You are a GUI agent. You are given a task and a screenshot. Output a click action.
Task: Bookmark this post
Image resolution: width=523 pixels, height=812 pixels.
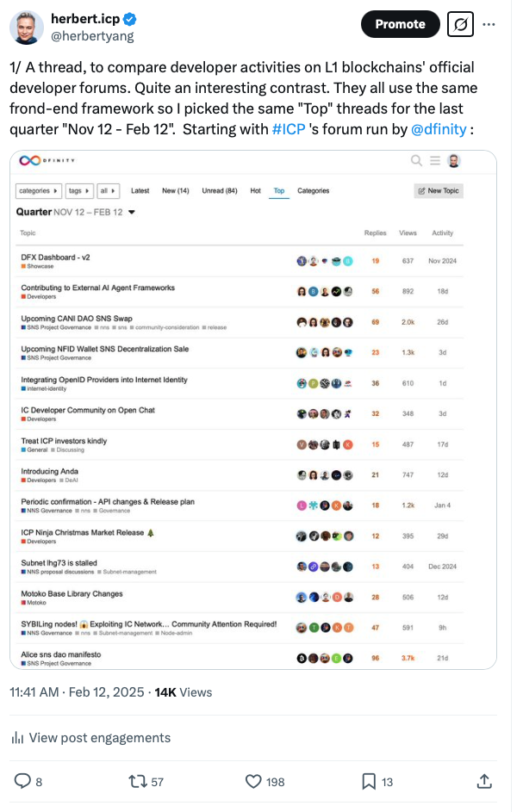pyautogui.click(x=368, y=781)
